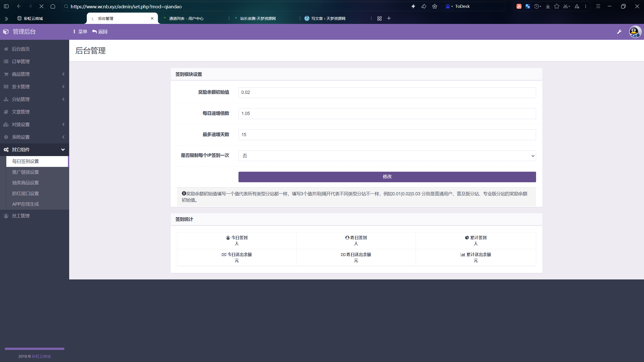
Task: Click the cubes icon beside 对接设置
Action: pyautogui.click(x=6, y=124)
